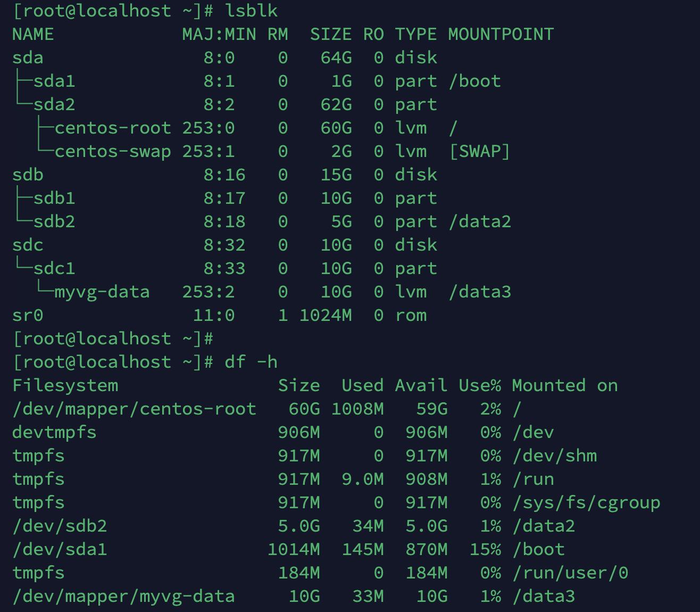Click the 15% usage value for /boot
700x612 pixels.
coord(485,550)
